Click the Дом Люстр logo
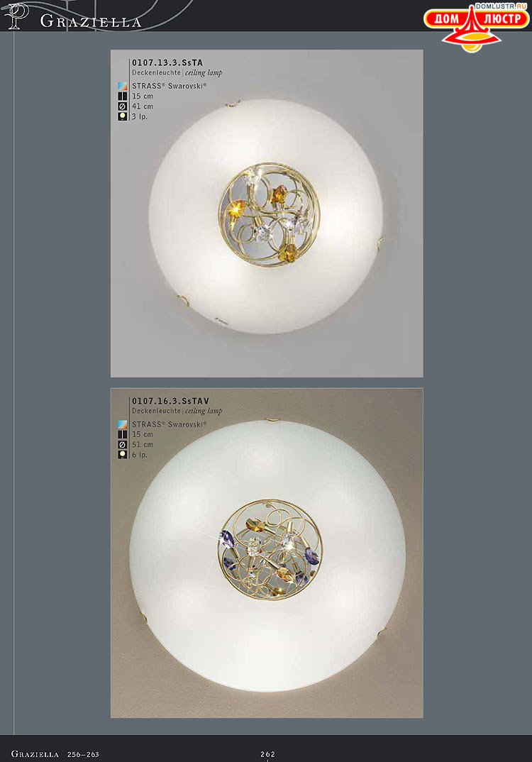This screenshot has height=762, width=532. [475, 28]
